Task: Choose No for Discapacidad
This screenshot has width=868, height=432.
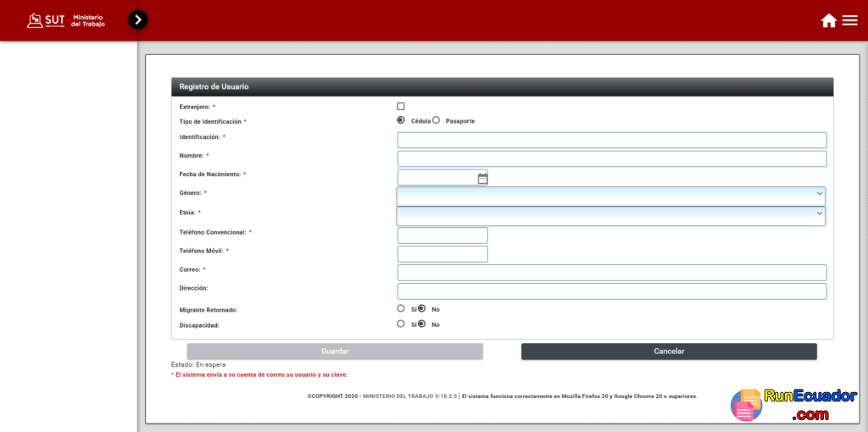Action: pos(422,324)
